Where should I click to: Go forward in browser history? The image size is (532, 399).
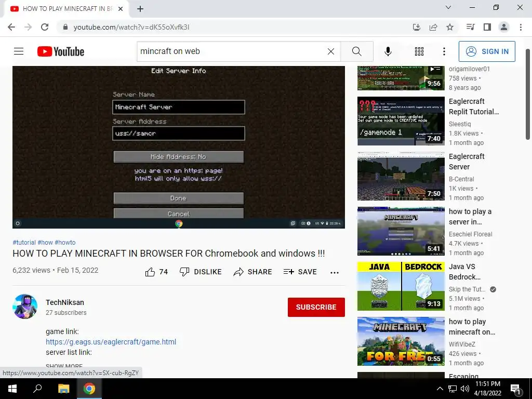click(28, 27)
